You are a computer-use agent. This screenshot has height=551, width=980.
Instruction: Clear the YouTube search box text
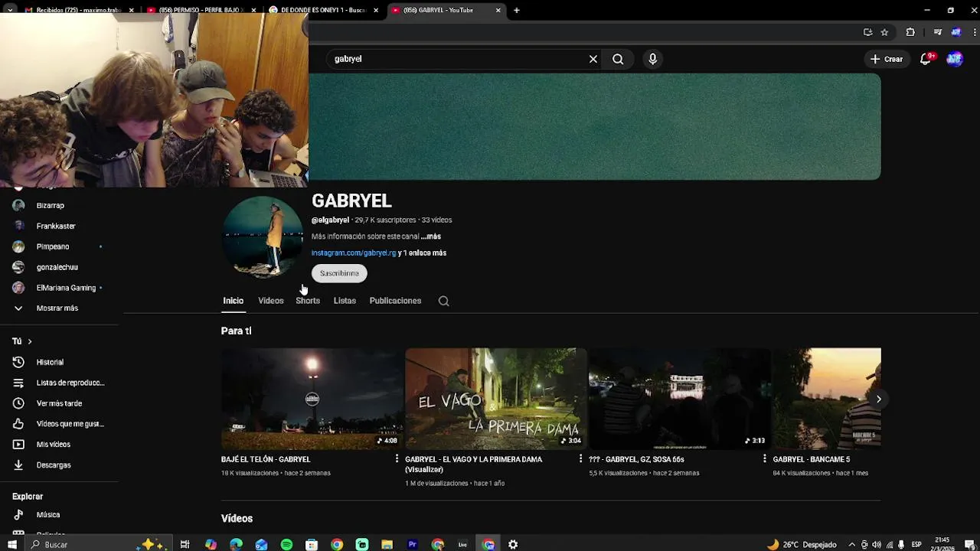593,59
